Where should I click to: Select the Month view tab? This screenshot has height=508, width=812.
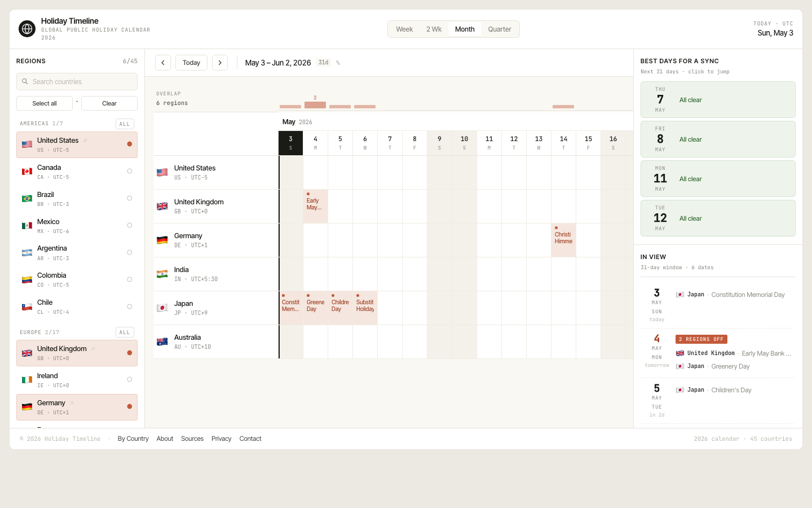465,29
